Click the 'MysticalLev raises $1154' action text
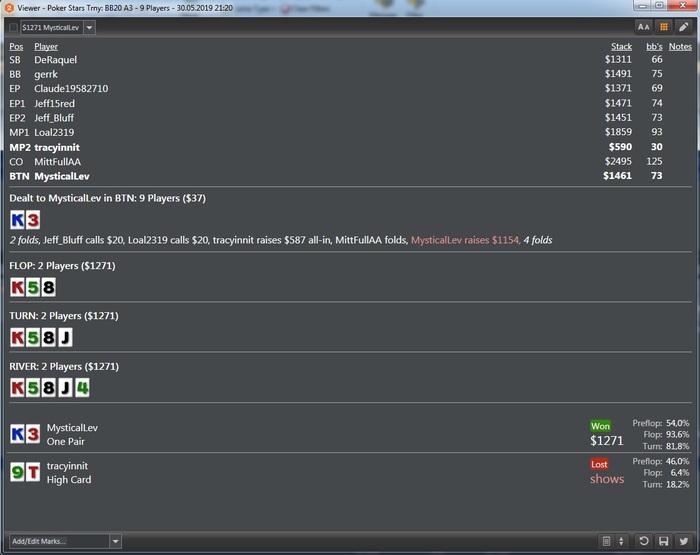The height and width of the screenshot is (555, 700). tap(465, 240)
